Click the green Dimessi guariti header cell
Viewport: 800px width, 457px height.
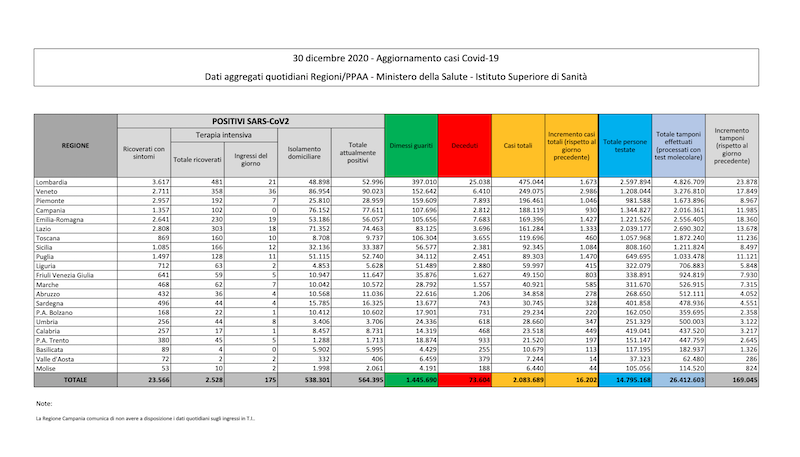pos(410,145)
